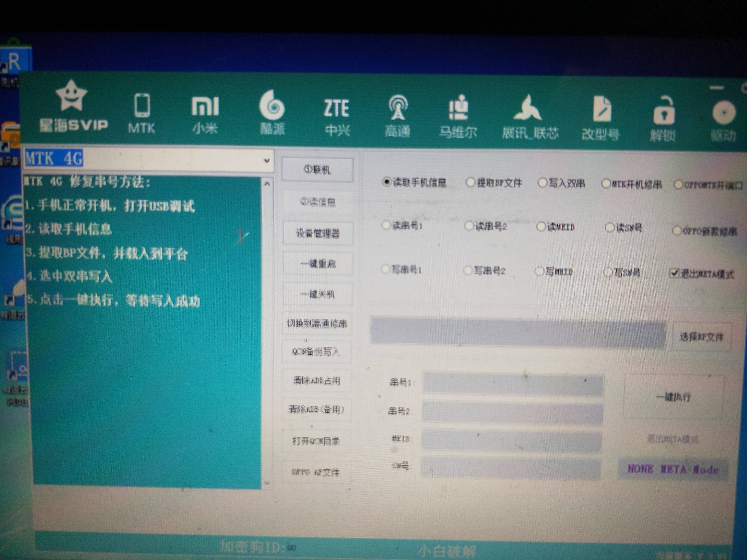
Task: Click the SN号 input field
Action: 511,468
